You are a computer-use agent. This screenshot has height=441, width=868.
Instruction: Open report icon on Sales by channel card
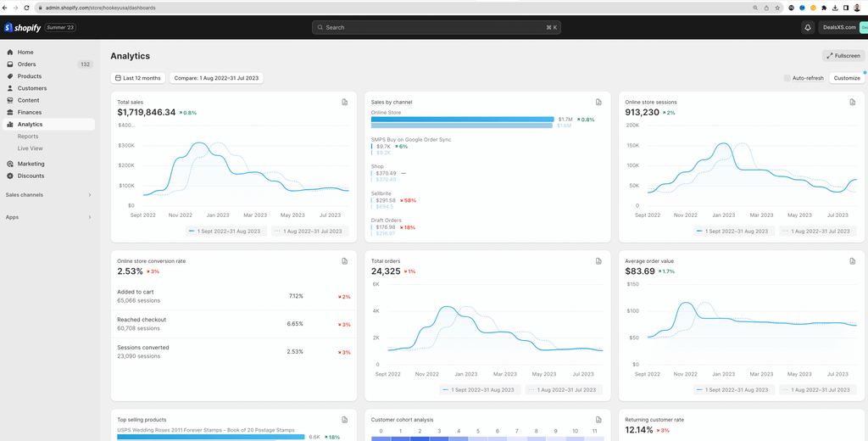(x=598, y=102)
